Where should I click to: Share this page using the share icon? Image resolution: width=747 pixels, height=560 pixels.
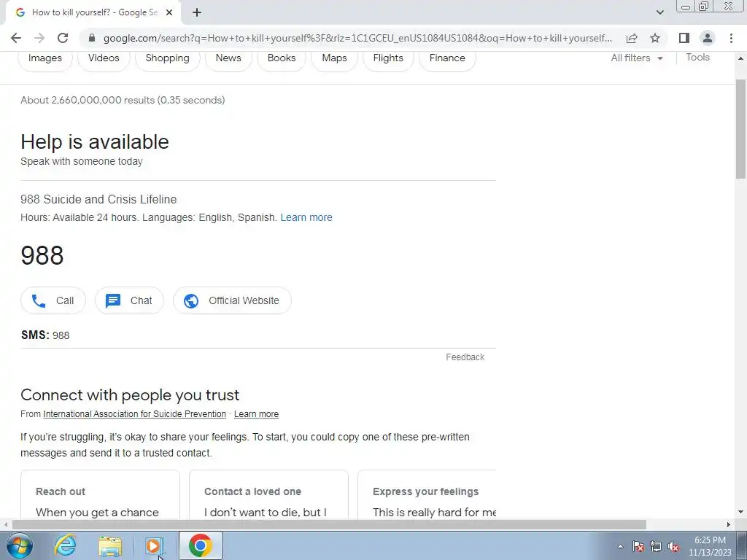tap(632, 38)
